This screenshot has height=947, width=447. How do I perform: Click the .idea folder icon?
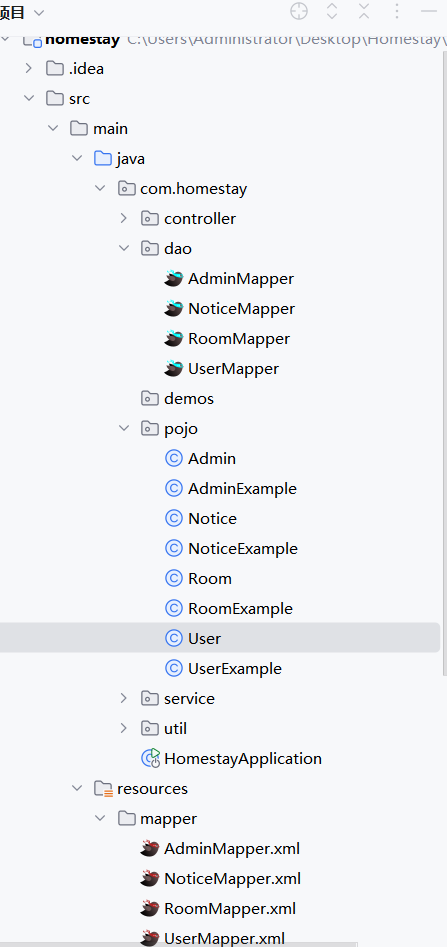55,68
